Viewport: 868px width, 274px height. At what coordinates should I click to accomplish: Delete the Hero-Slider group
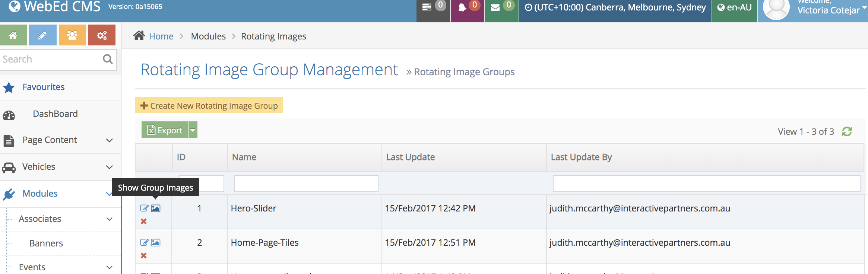click(144, 221)
